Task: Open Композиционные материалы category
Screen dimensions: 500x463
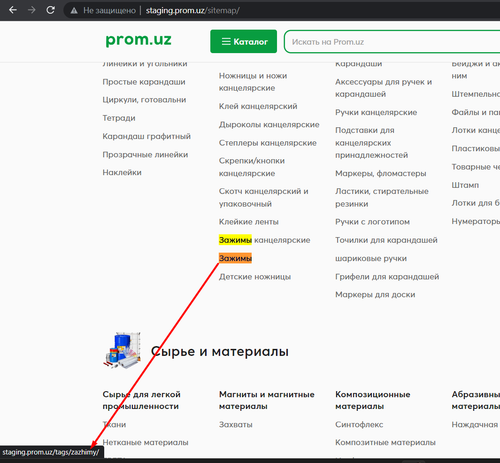Action: pyautogui.click(x=373, y=400)
